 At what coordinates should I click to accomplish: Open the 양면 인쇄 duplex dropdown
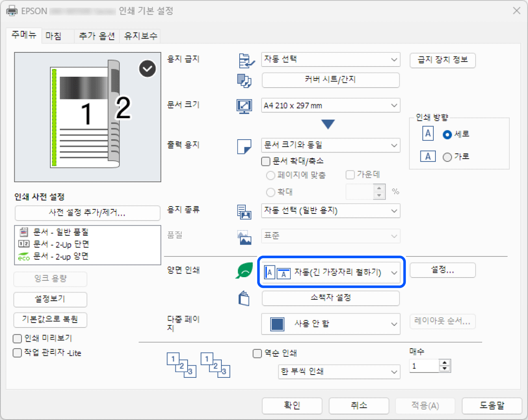(331, 272)
